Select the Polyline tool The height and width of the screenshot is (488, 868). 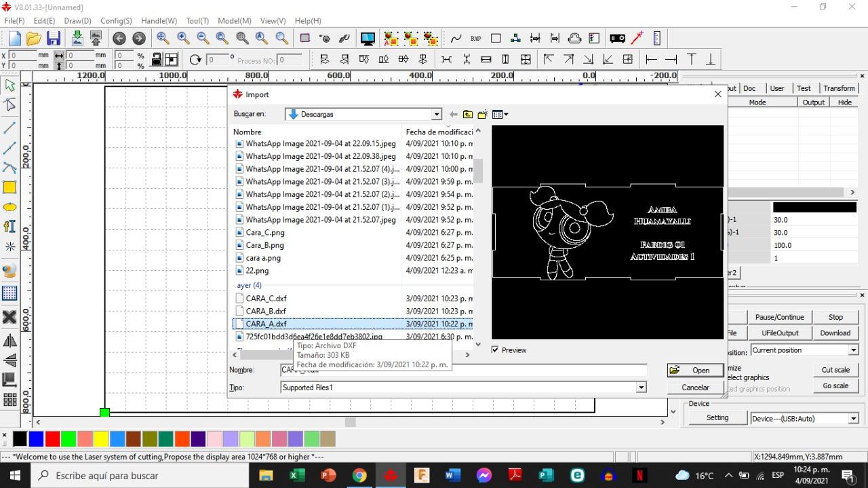[10, 149]
